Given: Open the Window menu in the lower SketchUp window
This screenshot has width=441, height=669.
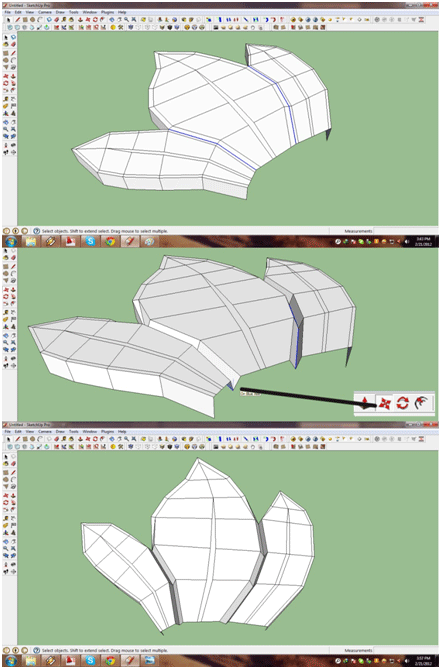Looking at the screenshot, I should (x=90, y=431).
